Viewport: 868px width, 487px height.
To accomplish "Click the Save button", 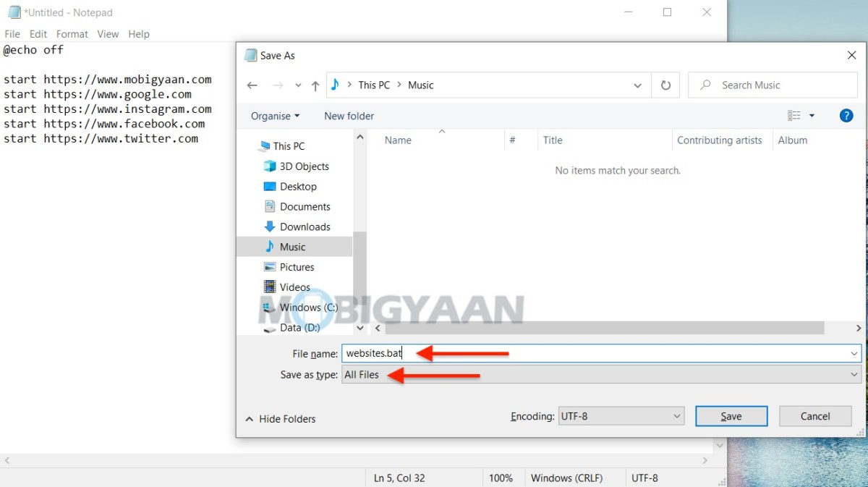I will click(731, 416).
